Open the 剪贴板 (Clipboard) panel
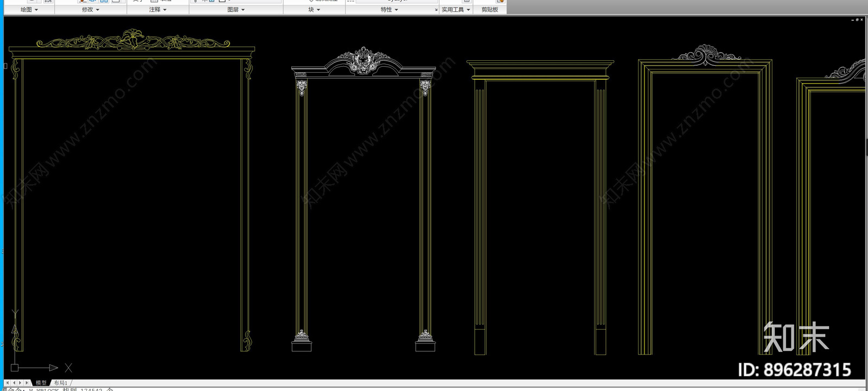The width and height of the screenshot is (868, 391). click(x=490, y=9)
